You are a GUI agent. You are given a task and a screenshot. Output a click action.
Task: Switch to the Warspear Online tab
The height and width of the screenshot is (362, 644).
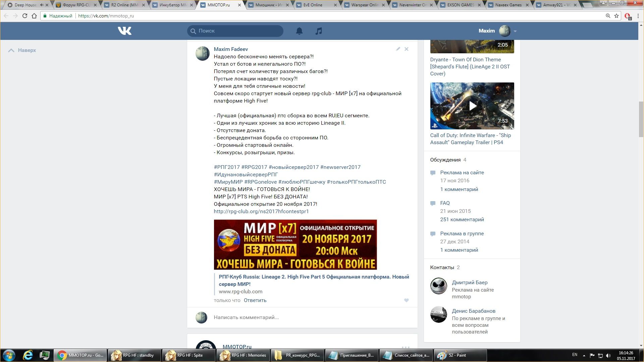click(365, 5)
